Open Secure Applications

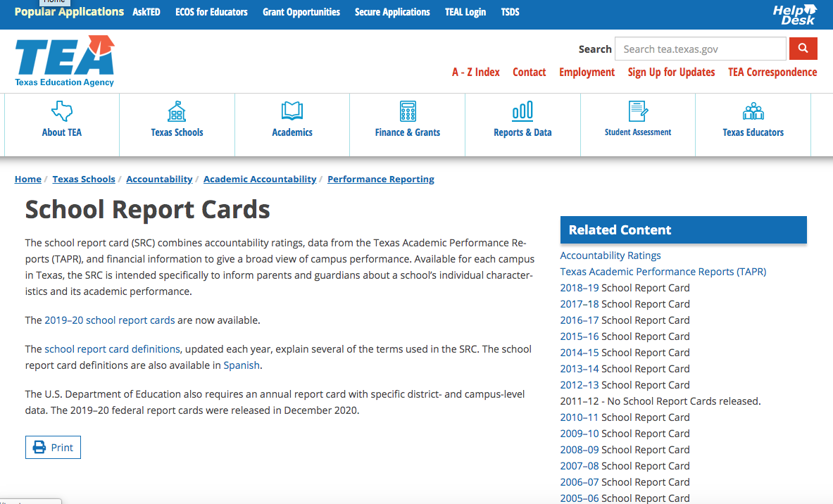pyautogui.click(x=392, y=12)
